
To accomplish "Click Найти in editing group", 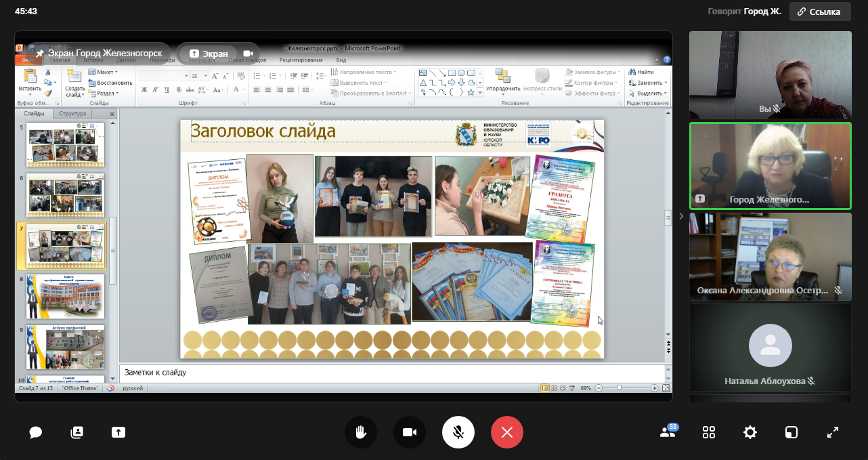I will pos(641,72).
